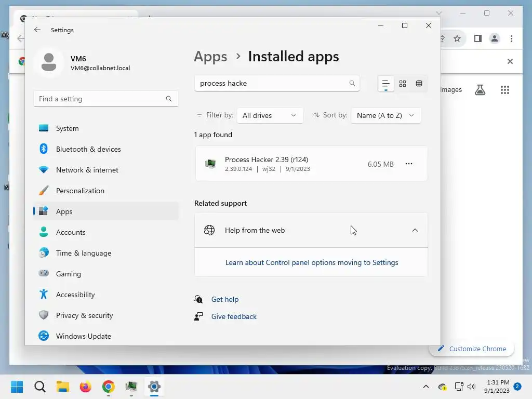Open Accounts settings
Image resolution: width=532 pixels, height=399 pixels.
click(x=106, y=232)
